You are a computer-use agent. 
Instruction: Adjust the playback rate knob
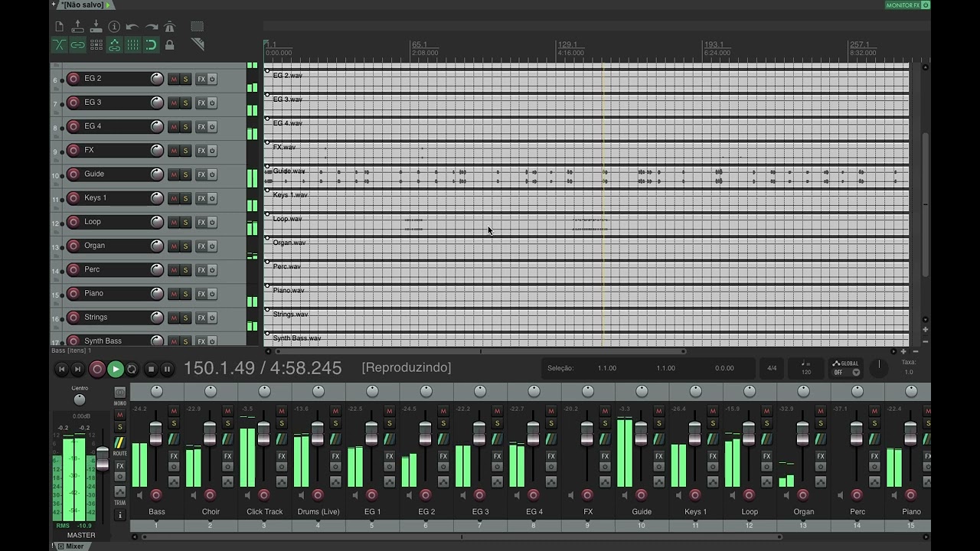tap(879, 368)
